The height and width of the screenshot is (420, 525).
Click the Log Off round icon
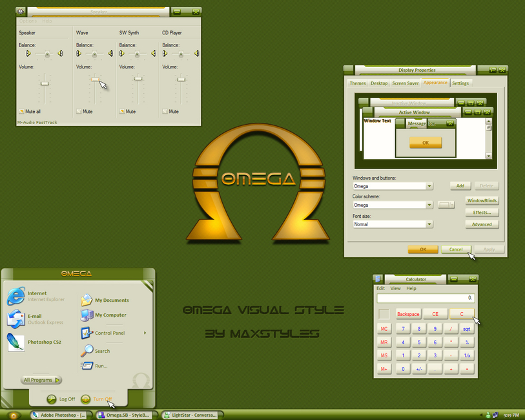coord(51,399)
